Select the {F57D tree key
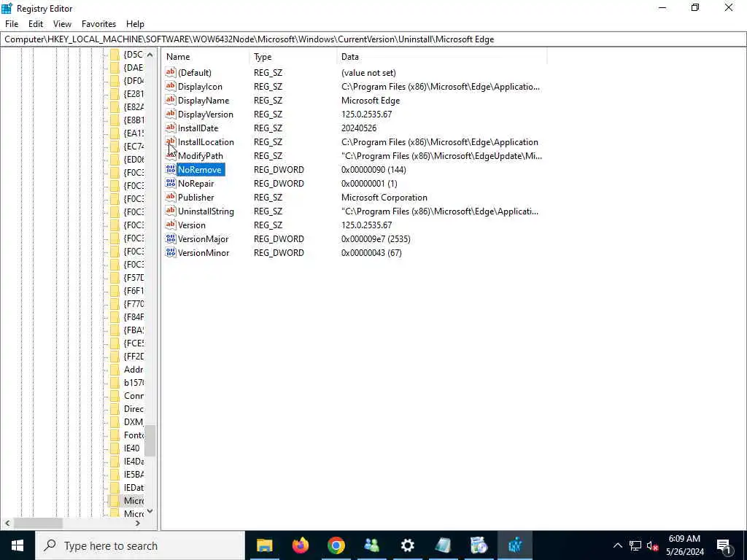The height and width of the screenshot is (560, 747). 133,277
